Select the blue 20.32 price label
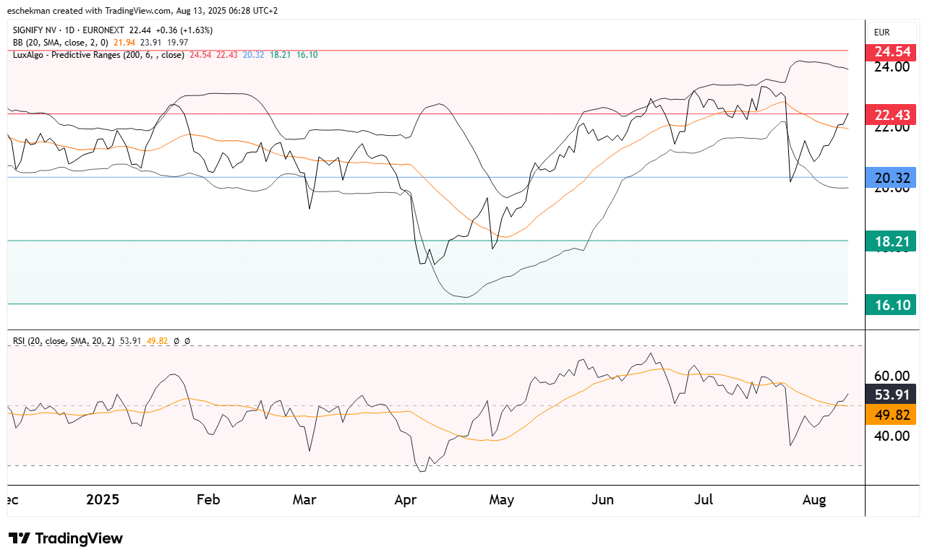 [x=890, y=178]
